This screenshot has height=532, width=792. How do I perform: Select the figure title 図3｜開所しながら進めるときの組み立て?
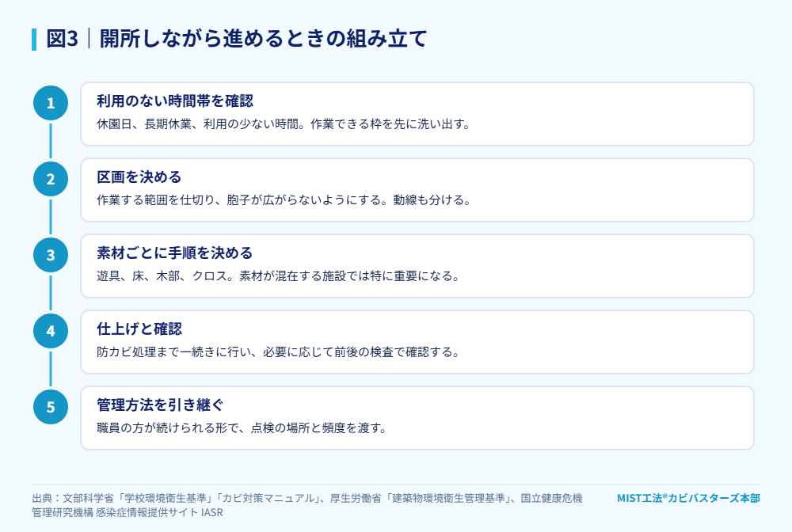tap(237, 39)
